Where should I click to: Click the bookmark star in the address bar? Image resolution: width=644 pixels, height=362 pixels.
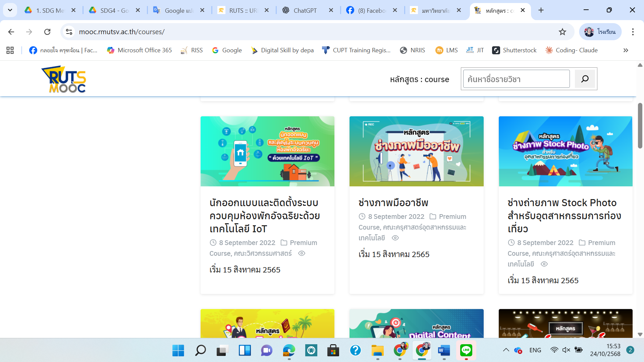point(562,32)
